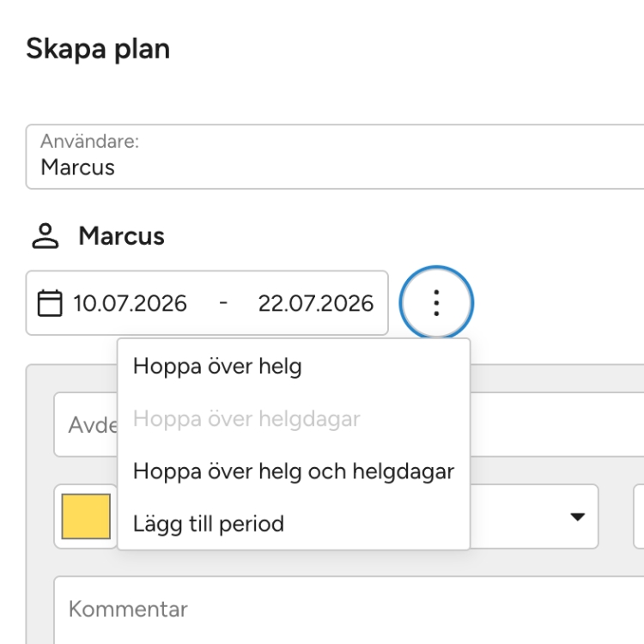Click the bold Marcus name heading
This screenshot has height=644, width=644.
click(122, 236)
